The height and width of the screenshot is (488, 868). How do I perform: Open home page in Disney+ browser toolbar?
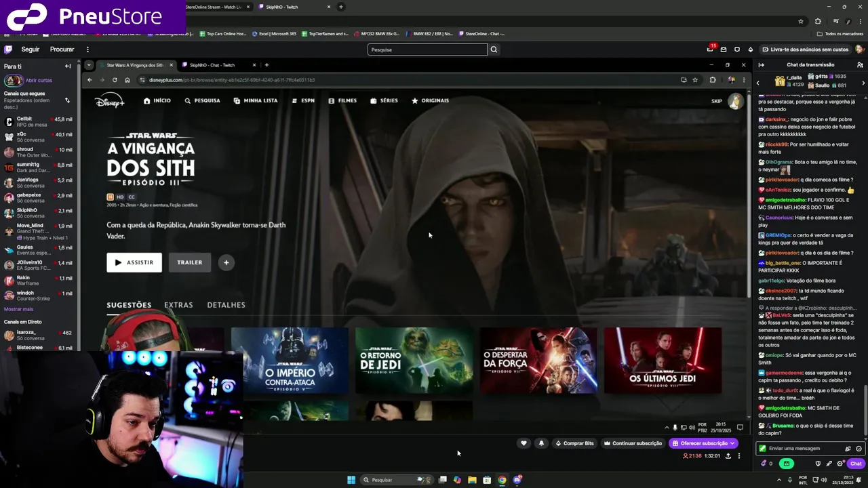pos(127,80)
